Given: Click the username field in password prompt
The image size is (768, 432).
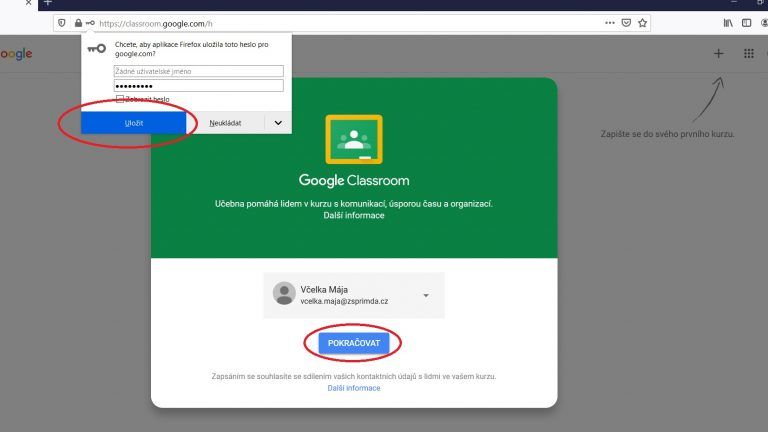Looking at the screenshot, I should click(x=199, y=71).
